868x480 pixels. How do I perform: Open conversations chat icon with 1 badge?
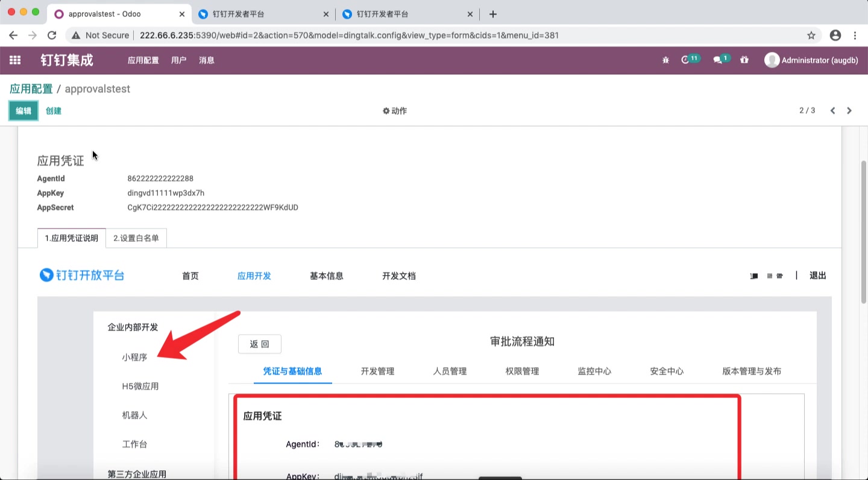(x=722, y=60)
